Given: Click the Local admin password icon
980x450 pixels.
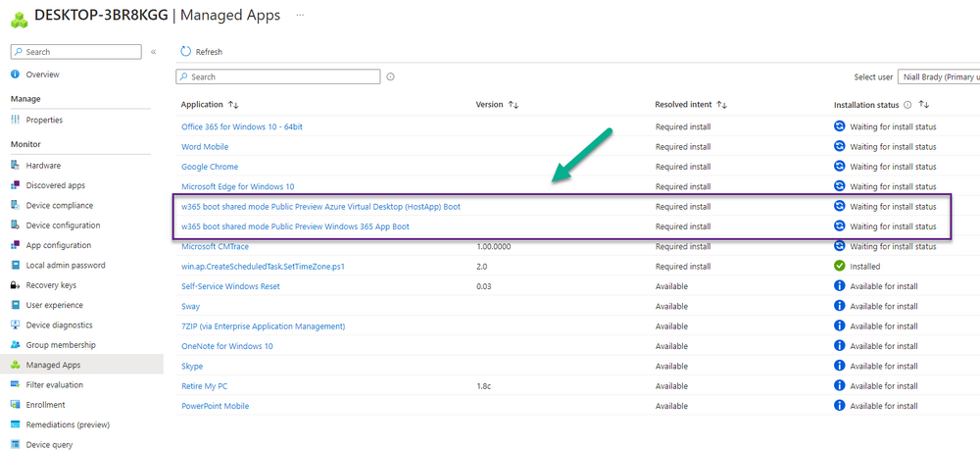Looking at the screenshot, I should coord(16,266).
